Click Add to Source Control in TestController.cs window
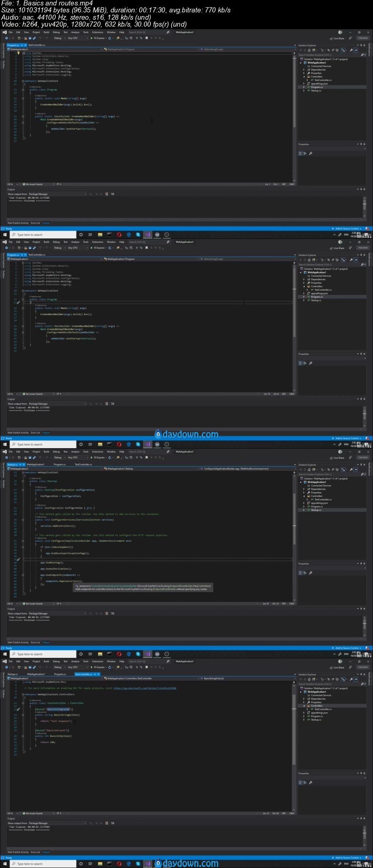The image size is (373, 868). pyautogui.click(x=346, y=858)
